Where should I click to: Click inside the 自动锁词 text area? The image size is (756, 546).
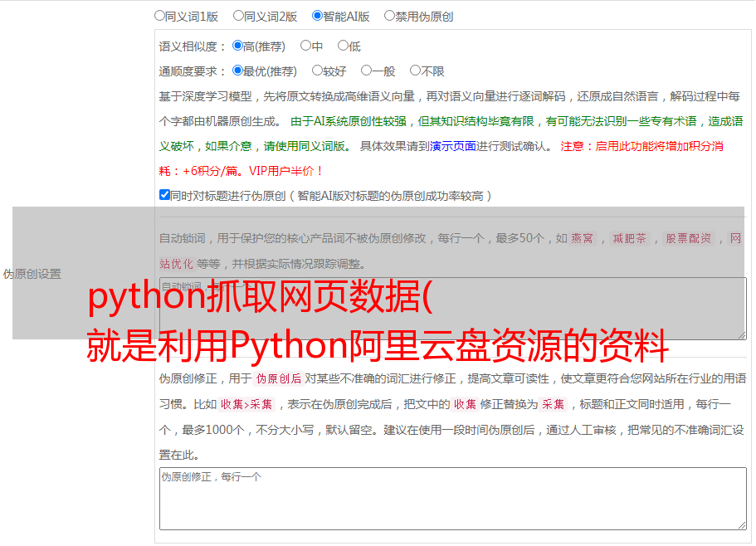tap(453, 309)
